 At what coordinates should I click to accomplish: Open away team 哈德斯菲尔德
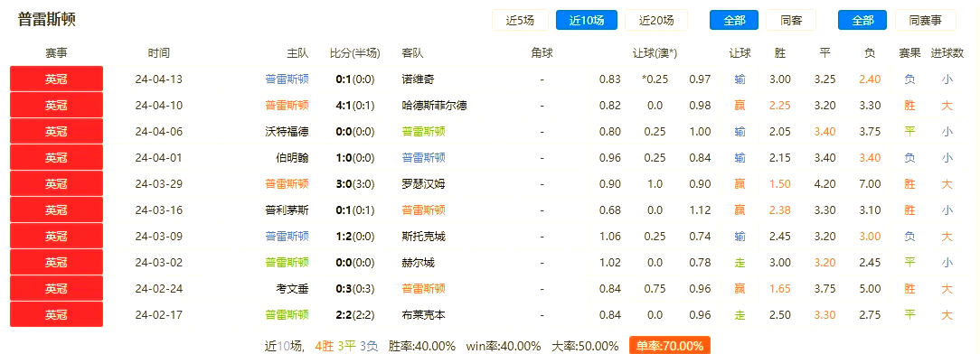434,106
